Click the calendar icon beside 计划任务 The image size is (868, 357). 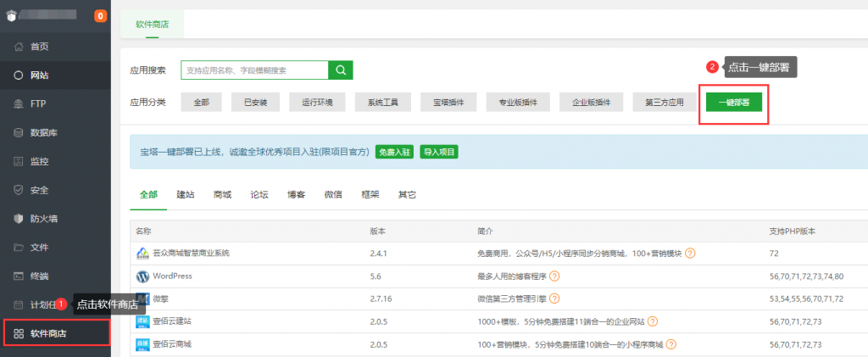(x=19, y=304)
